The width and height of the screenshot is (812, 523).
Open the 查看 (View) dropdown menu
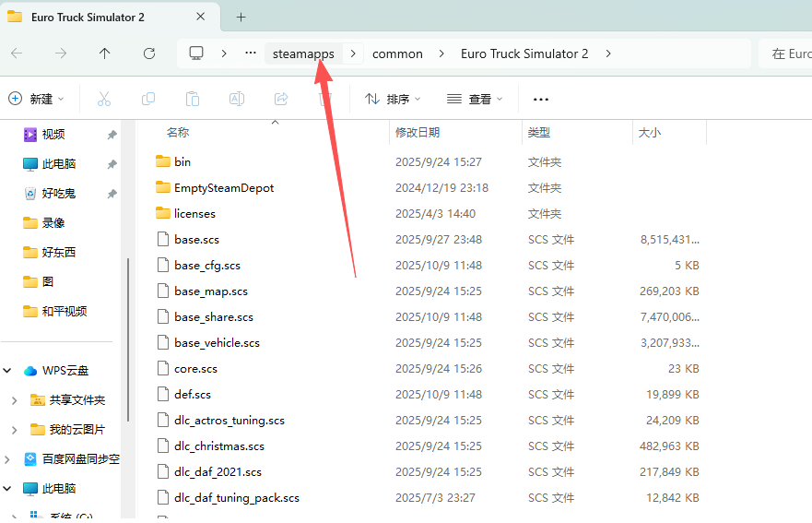[475, 99]
